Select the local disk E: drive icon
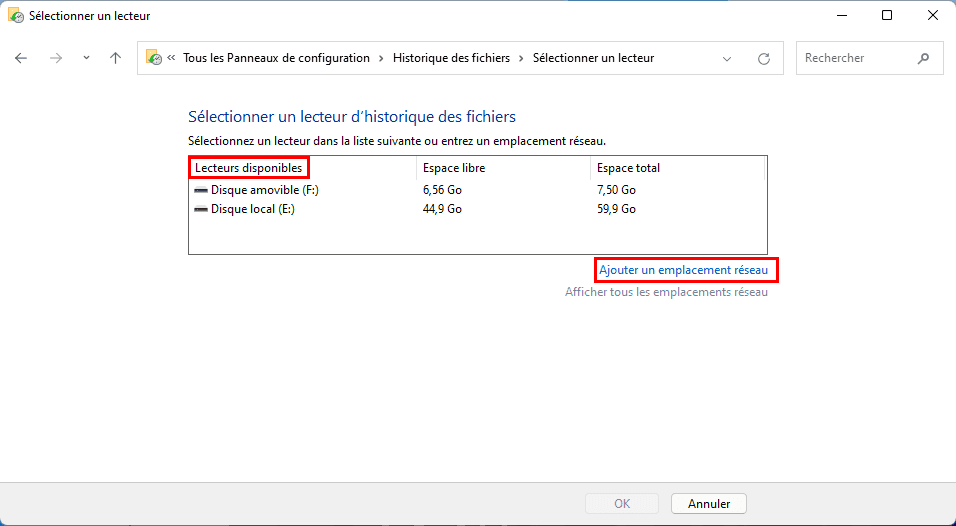956x526 pixels. (201, 209)
